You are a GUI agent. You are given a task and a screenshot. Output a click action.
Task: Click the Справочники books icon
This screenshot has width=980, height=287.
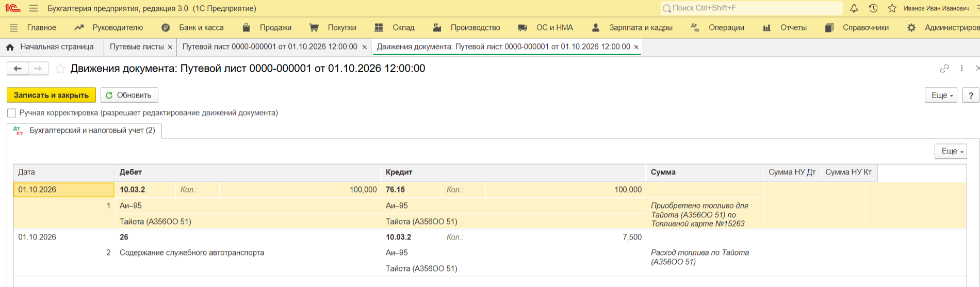829,28
